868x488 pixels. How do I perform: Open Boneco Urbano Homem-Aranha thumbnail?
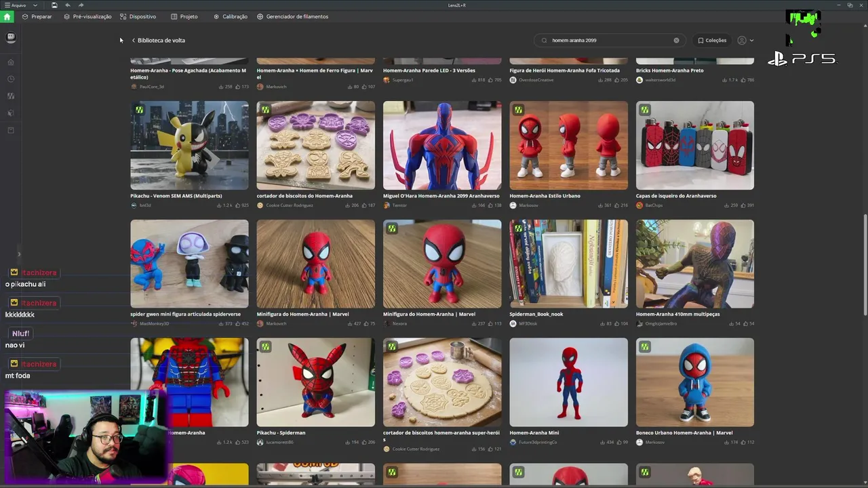click(695, 382)
